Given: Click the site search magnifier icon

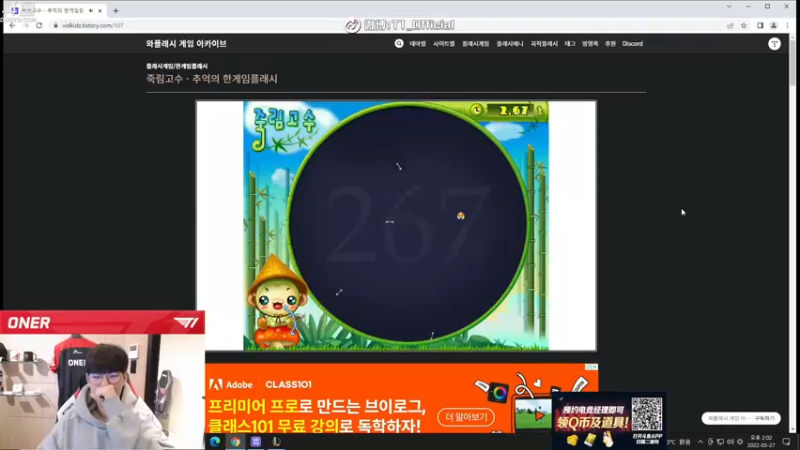Looking at the screenshot, I should (x=399, y=44).
